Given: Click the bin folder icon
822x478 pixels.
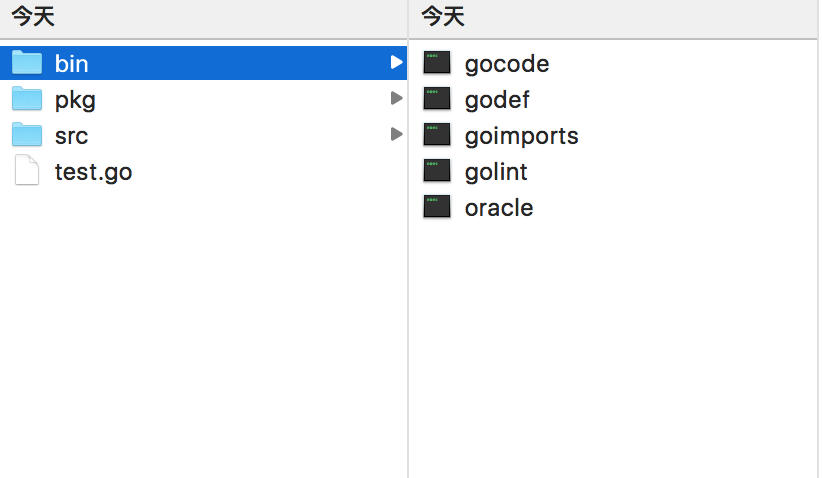Looking at the screenshot, I should point(27,62).
